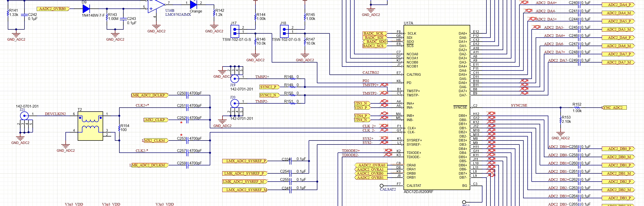This screenshot has width=644, height=206.
Task: Click resistor R154 100 ohm symbol
Action: coord(119,128)
